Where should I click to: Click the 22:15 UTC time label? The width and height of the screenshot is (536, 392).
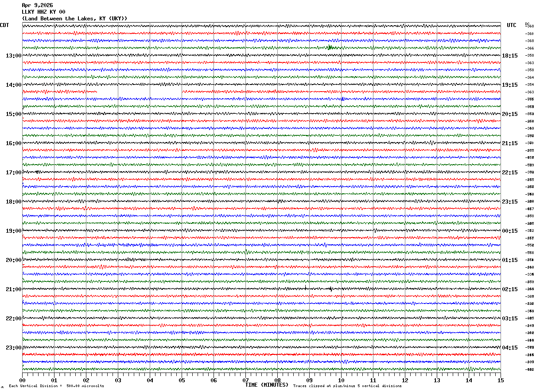click(x=510, y=173)
